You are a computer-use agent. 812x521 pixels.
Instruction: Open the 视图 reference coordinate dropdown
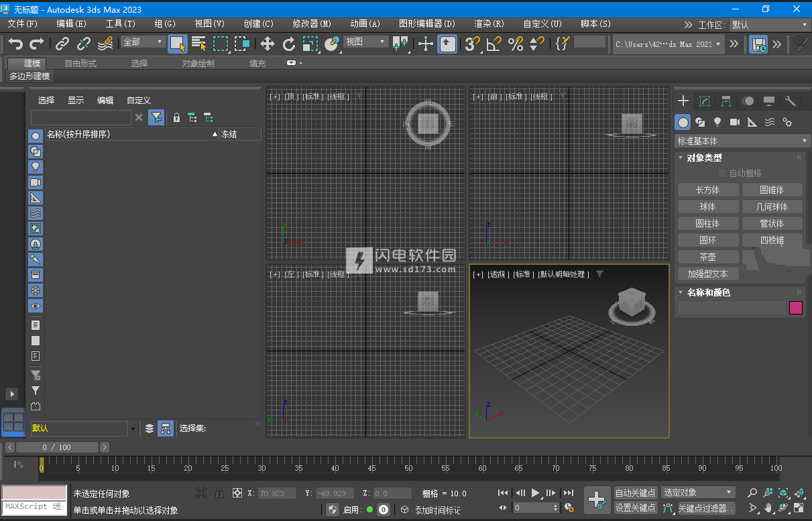pos(365,42)
